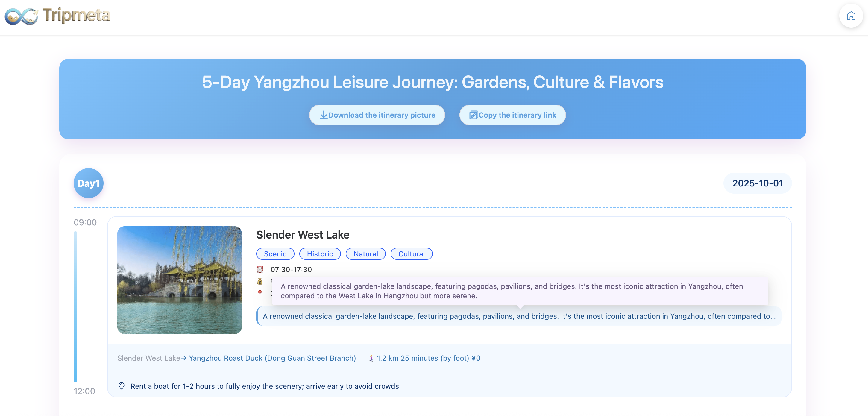Click the Day1 circle badge
868x416 pixels.
(x=88, y=183)
